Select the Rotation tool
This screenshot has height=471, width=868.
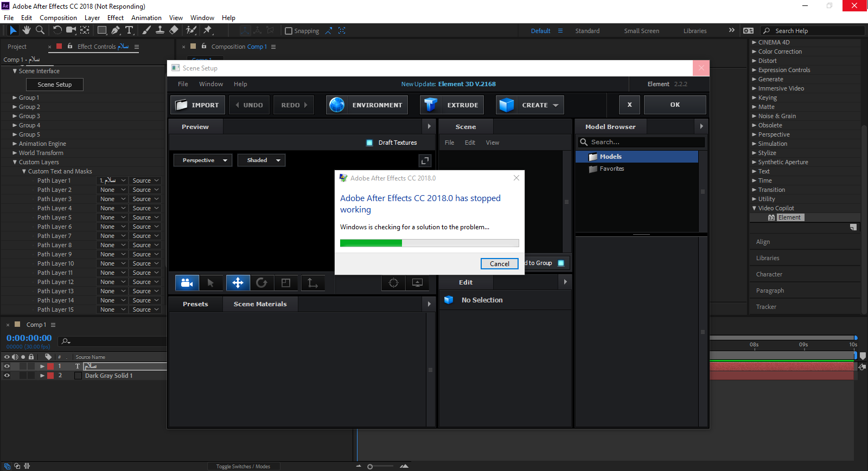coord(58,30)
